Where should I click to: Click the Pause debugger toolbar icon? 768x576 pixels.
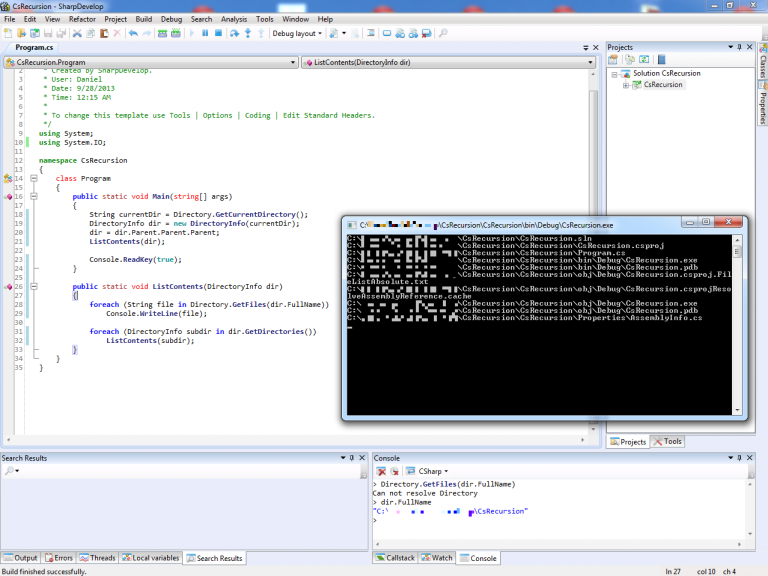pyautogui.click(x=205, y=33)
